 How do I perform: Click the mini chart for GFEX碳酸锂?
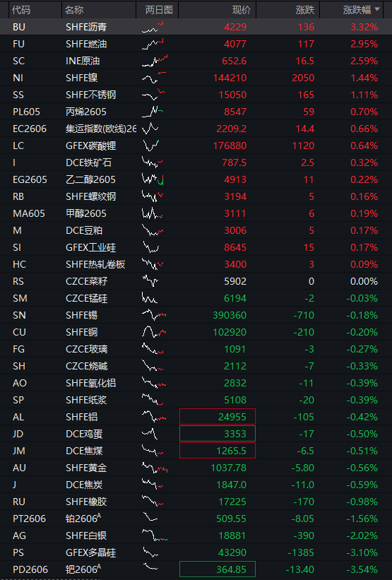coord(150,146)
